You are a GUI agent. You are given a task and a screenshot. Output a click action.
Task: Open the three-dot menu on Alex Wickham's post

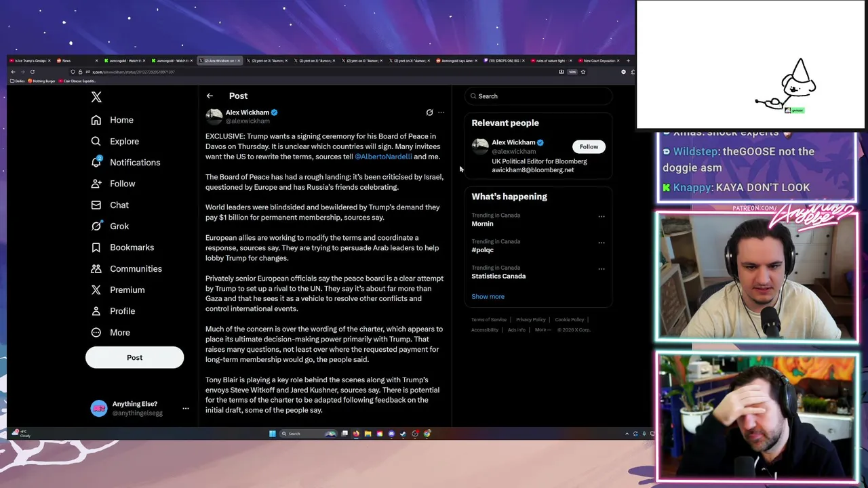coord(441,113)
